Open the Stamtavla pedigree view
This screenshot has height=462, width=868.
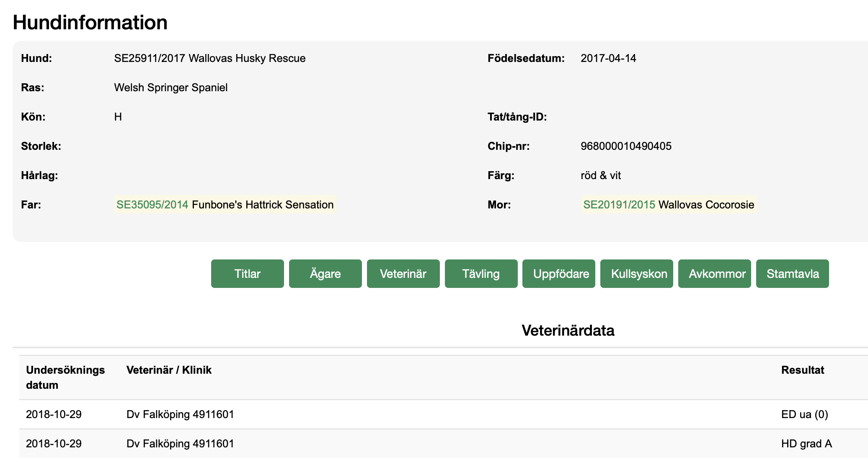792,273
